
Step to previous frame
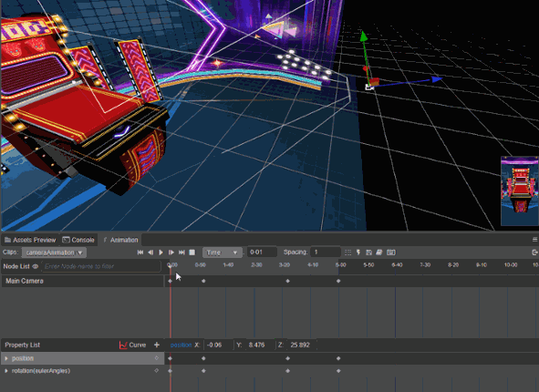tap(150, 253)
